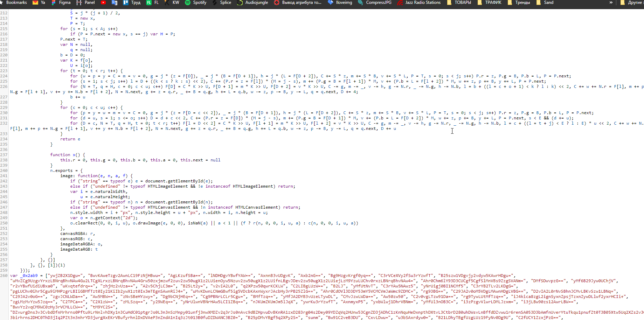Click the 'u = e.naturalHeight;' line
This screenshot has width=644, height=320.
105,197
